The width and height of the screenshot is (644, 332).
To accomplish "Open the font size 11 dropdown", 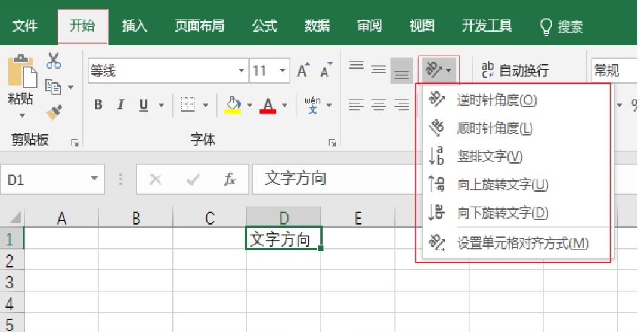I will 283,71.
